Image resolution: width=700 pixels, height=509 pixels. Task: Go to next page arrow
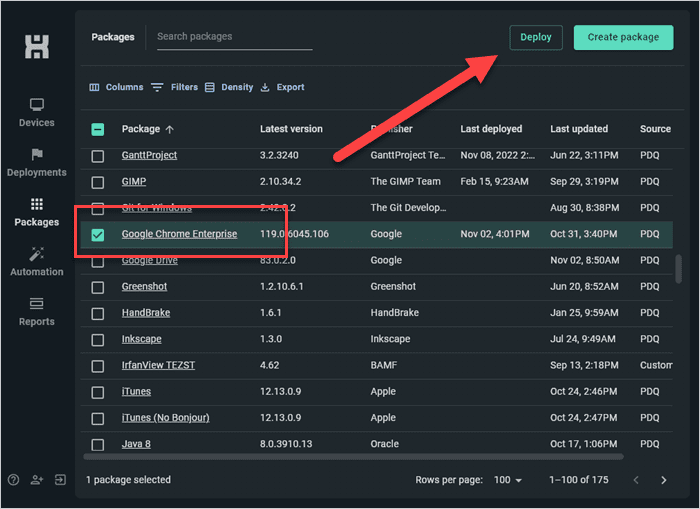tap(663, 480)
